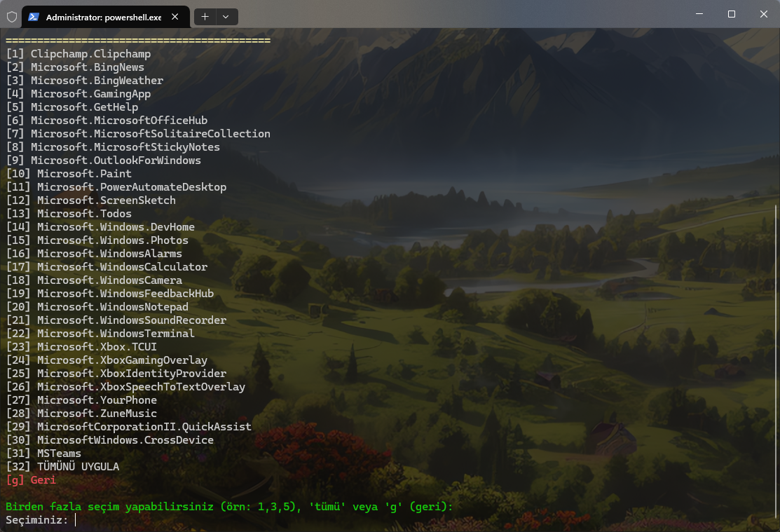Click the '[13] Microsoft.Todos' line
This screenshot has height=532, width=780.
[x=69, y=214]
